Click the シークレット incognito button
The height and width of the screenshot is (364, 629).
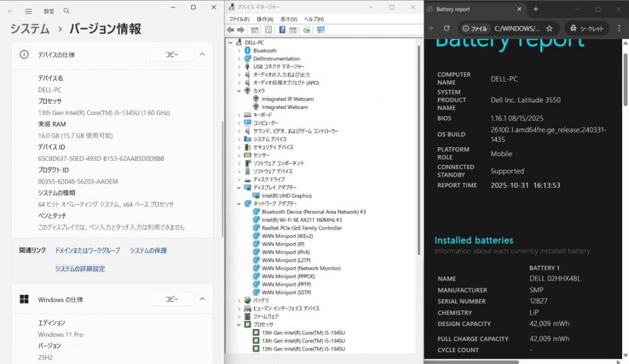(x=586, y=28)
